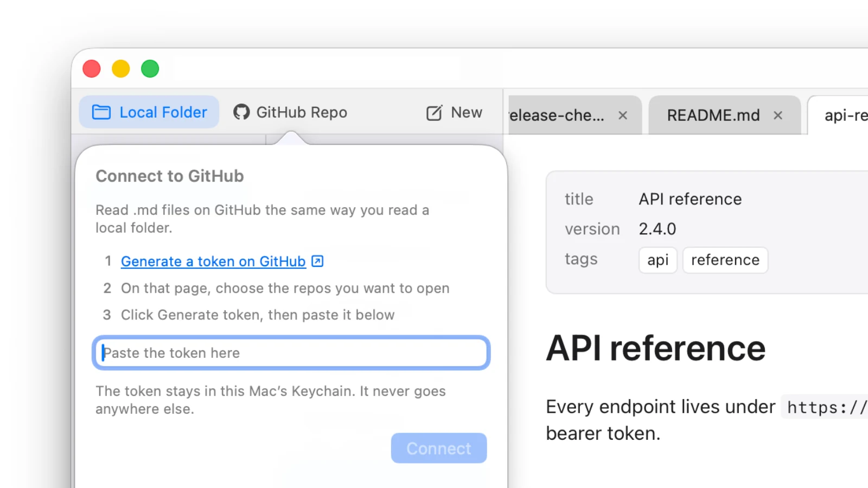The image size is (868, 488).
Task: Click the New document compose icon
Action: pyautogui.click(x=435, y=113)
